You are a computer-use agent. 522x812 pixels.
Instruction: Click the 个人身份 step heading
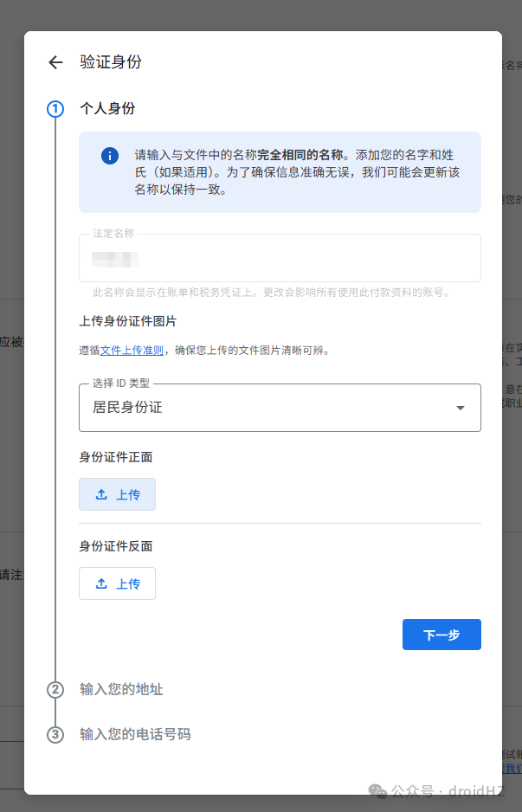pos(107,108)
